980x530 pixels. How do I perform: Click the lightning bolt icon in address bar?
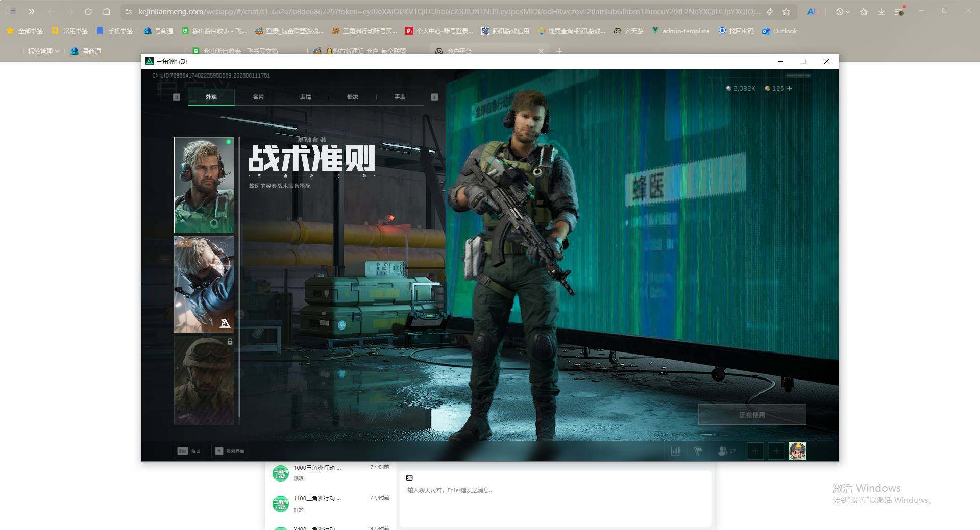[770, 11]
